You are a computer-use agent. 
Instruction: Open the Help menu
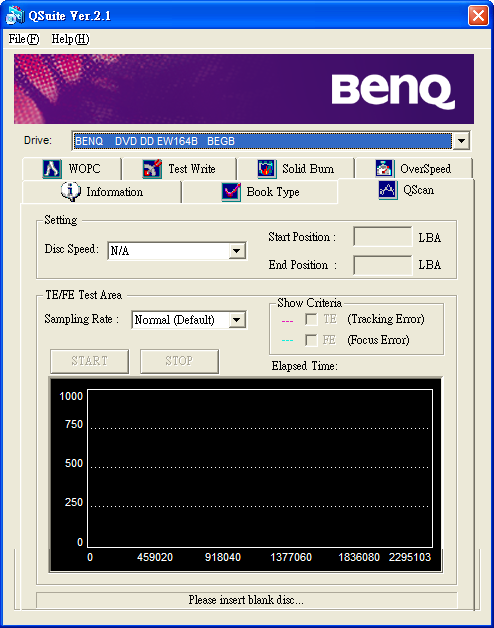click(71, 39)
